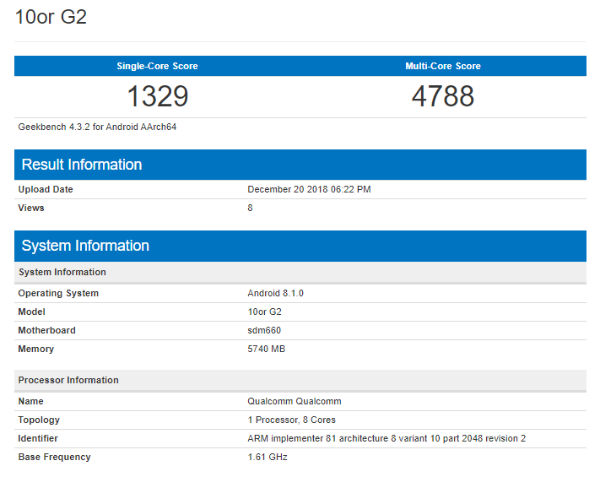Click the Processor Information subheader

click(x=300, y=380)
